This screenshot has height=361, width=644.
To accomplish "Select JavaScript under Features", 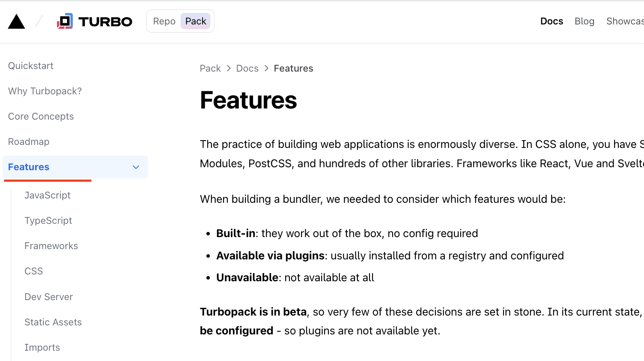I will pyautogui.click(x=48, y=196).
